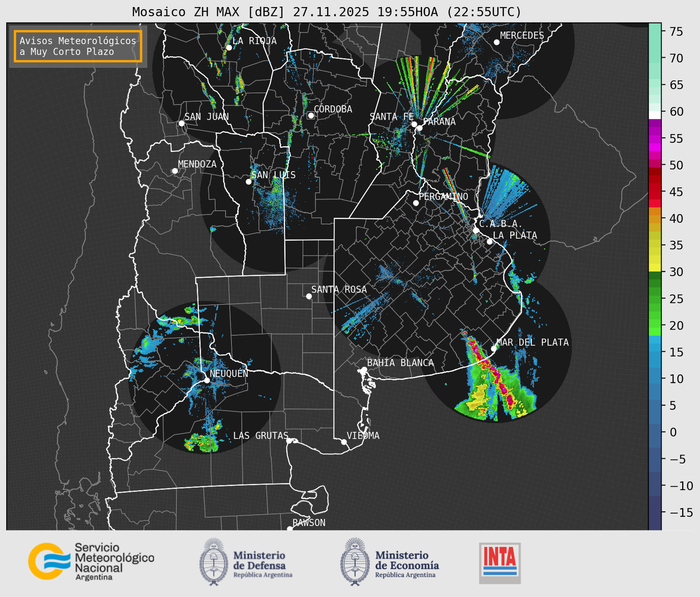Click the San Luis city marker
700x597 pixels.
(249, 182)
